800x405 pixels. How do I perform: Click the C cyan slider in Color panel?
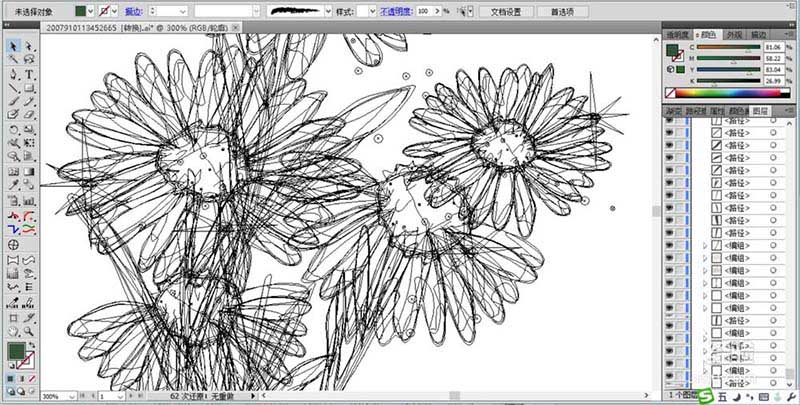(x=729, y=47)
